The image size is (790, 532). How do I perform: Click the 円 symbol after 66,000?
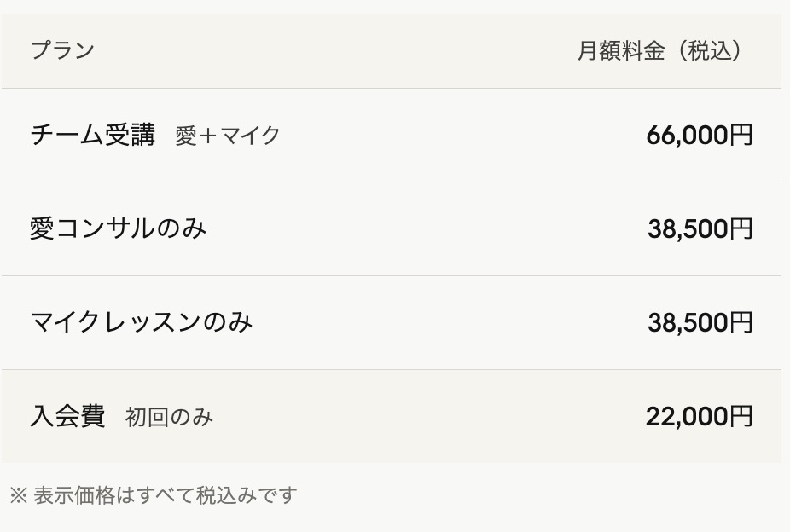pos(741,135)
